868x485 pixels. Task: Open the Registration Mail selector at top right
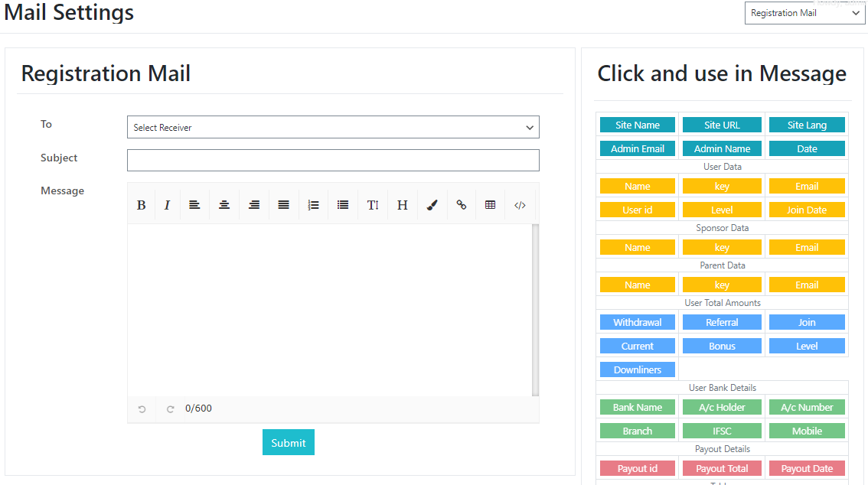[x=804, y=13]
